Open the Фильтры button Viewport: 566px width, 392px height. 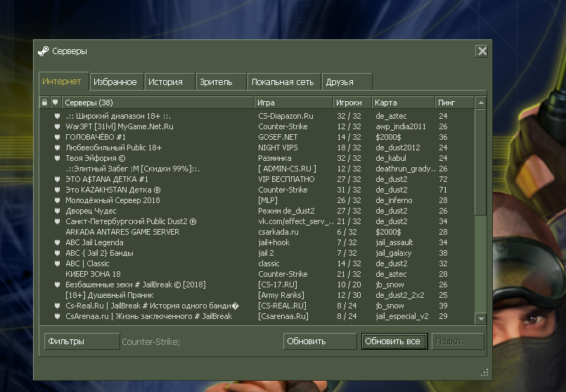[82, 341]
